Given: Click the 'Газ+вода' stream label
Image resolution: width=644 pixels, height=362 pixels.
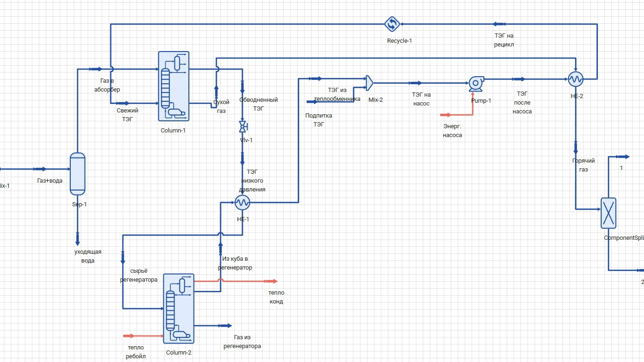Looking at the screenshot, I should 50,180.
